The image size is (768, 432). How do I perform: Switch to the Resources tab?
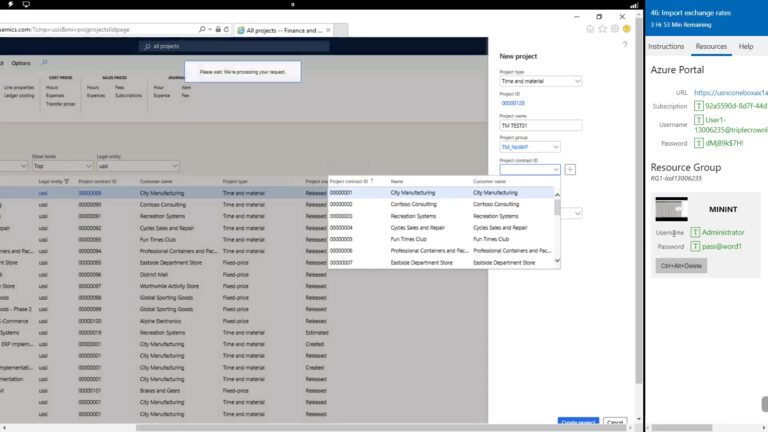[711, 47]
